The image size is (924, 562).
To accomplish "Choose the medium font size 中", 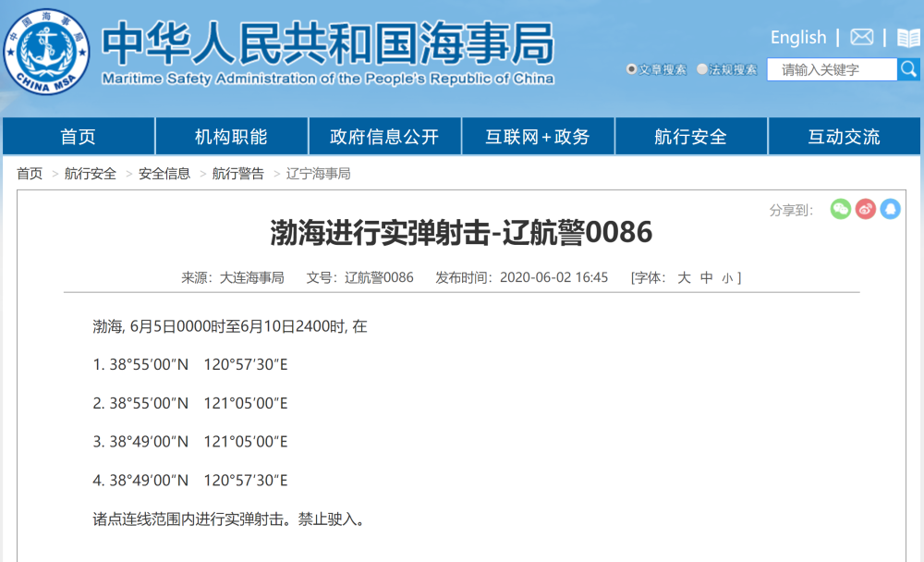I will click(706, 277).
